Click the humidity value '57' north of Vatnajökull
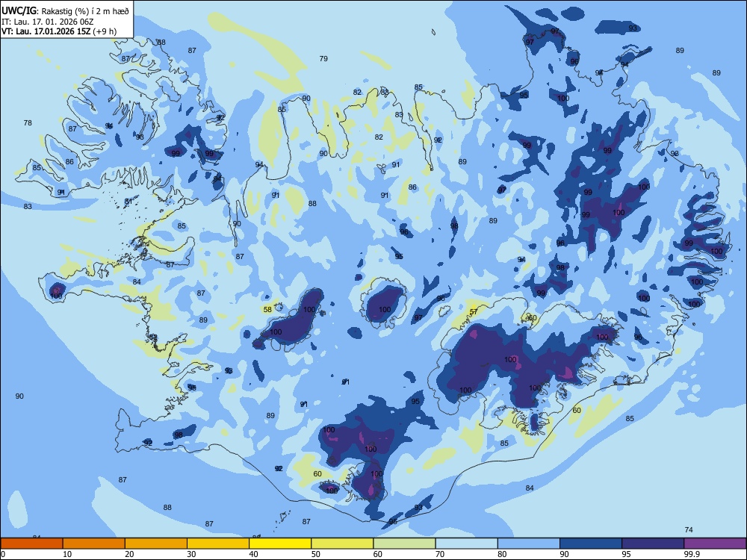This screenshot has height=560, width=747. pos(474,312)
